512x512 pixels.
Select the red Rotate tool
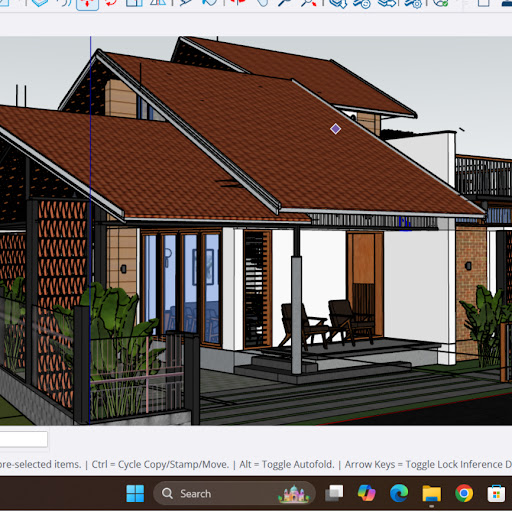[111, 3]
